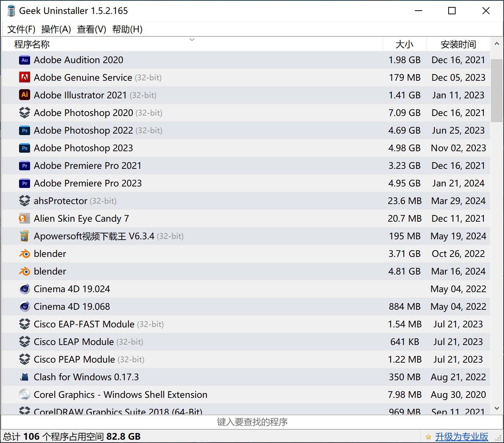Select the Adobe Illustrator 2021 entry
This screenshot has height=443, width=504.
(x=246, y=95)
